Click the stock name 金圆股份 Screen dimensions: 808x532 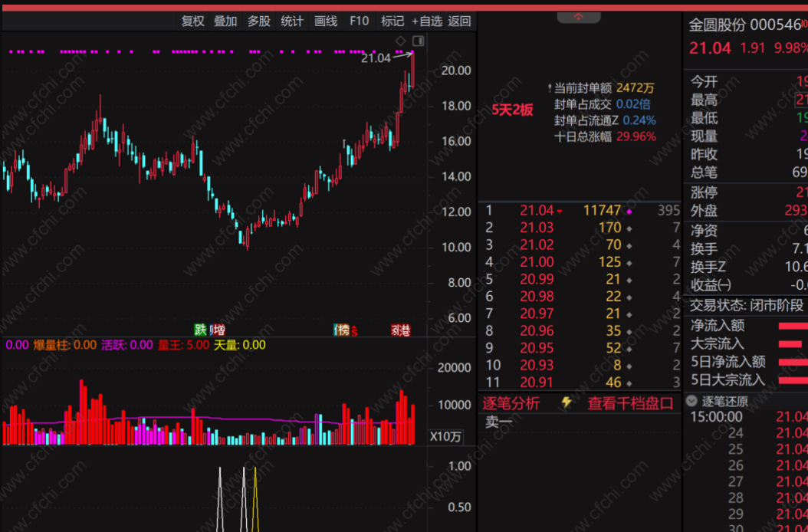coord(718,25)
